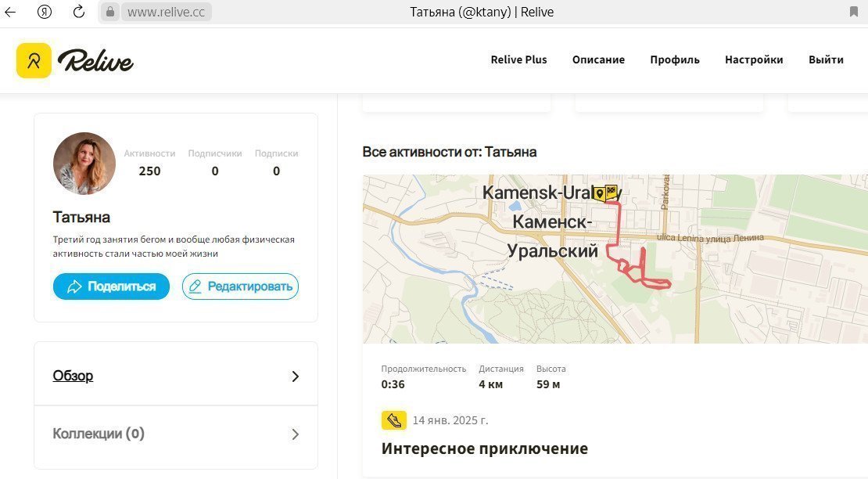Click the profile bio text about running
The image size is (868, 479).
coord(174,247)
